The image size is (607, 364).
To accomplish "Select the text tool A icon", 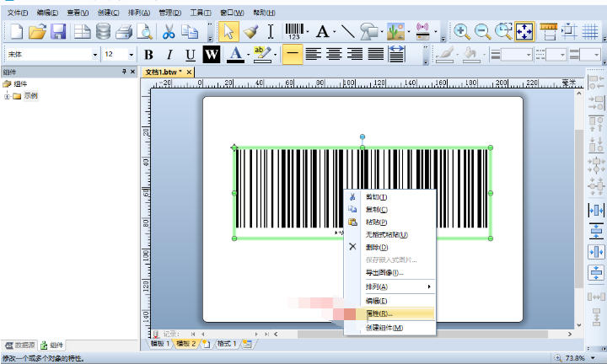I will point(322,31).
